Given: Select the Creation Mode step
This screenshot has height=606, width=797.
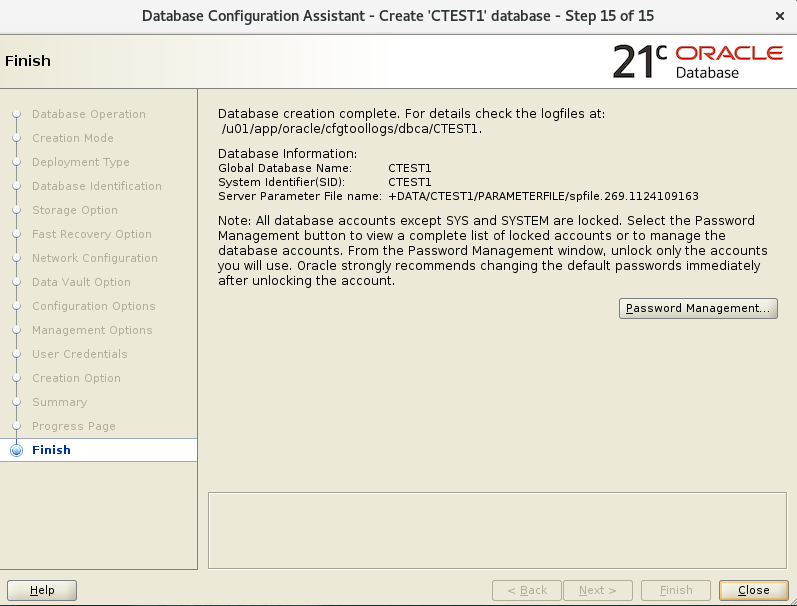Looking at the screenshot, I should pos(73,138).
